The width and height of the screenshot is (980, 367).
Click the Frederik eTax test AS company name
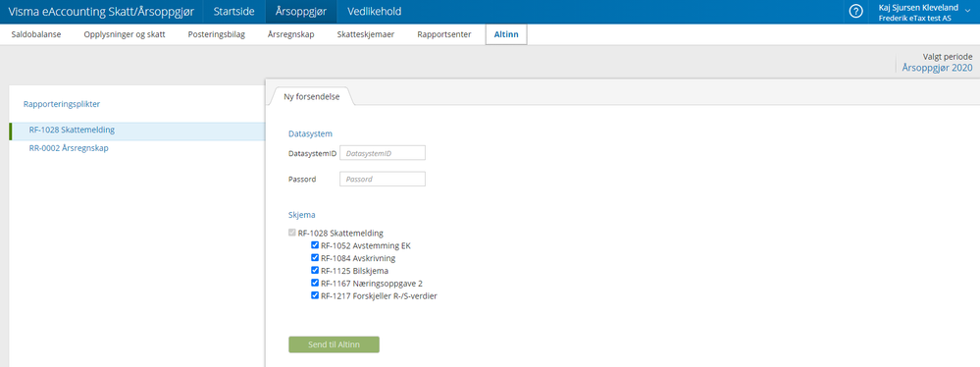[915, 19]
